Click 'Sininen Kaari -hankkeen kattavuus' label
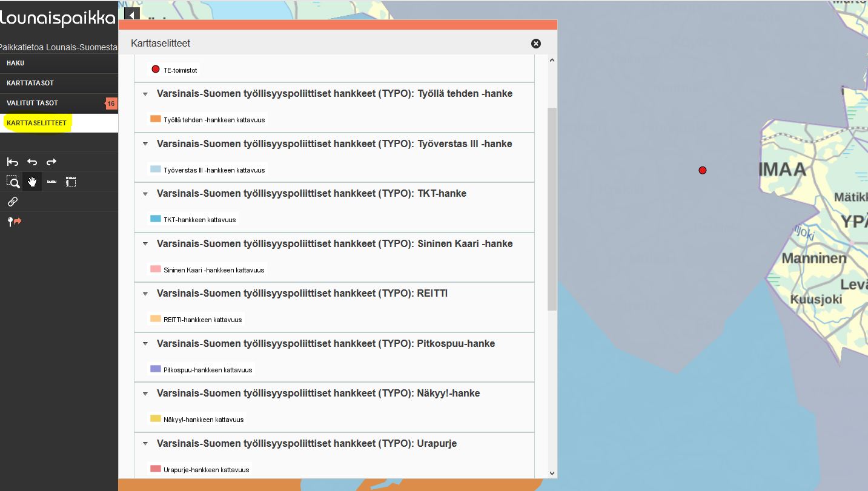The height and width of the screenshot is (491, 868). pos(214,270)
